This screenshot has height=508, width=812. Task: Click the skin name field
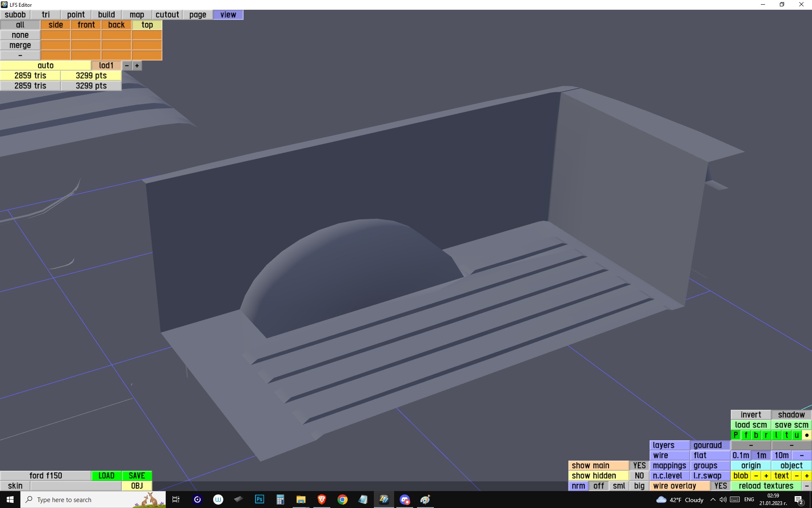click(x=76, y=486)
